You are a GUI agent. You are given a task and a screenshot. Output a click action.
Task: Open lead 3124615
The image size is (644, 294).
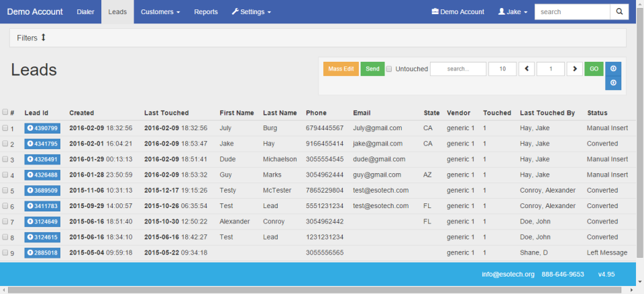[x=42, y=237]
